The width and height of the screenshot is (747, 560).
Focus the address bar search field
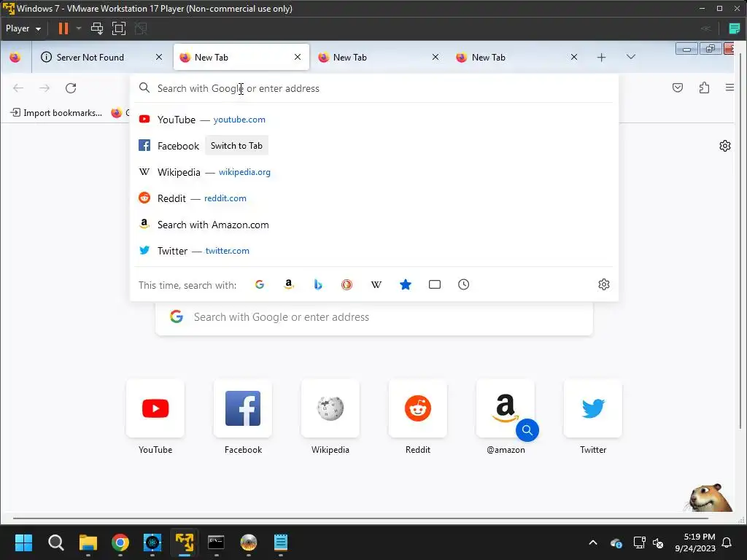pyautogui.click(x=374, y=88)
